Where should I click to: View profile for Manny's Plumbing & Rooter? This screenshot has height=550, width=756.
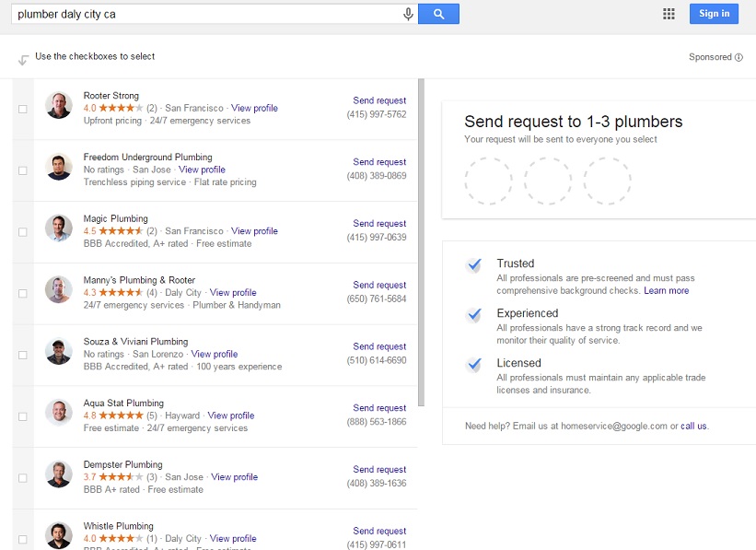[x=233, y=292]
